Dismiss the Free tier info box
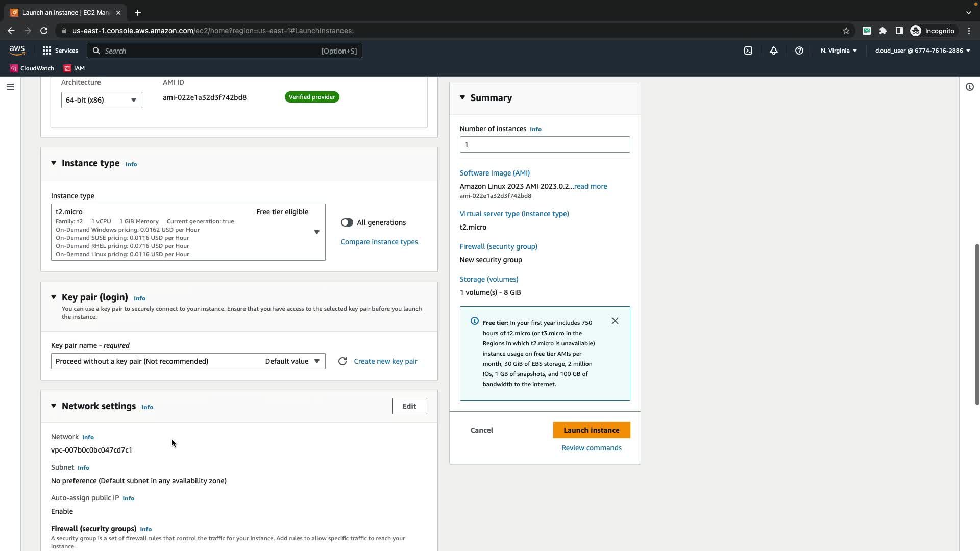This screenshot has width=980, height=551. [x=615, y=321]
